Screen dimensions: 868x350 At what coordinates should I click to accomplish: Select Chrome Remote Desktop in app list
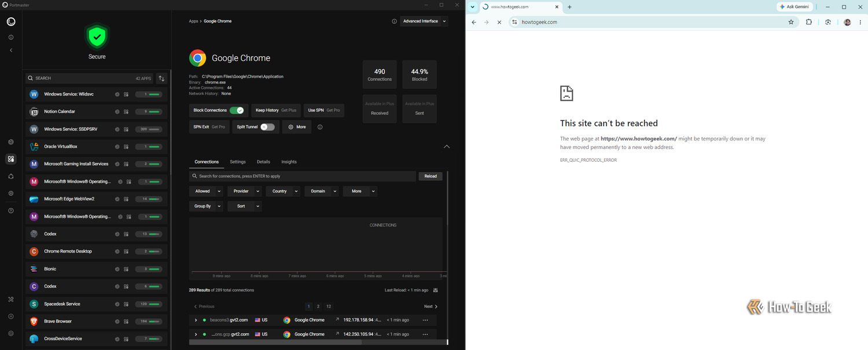97,251
